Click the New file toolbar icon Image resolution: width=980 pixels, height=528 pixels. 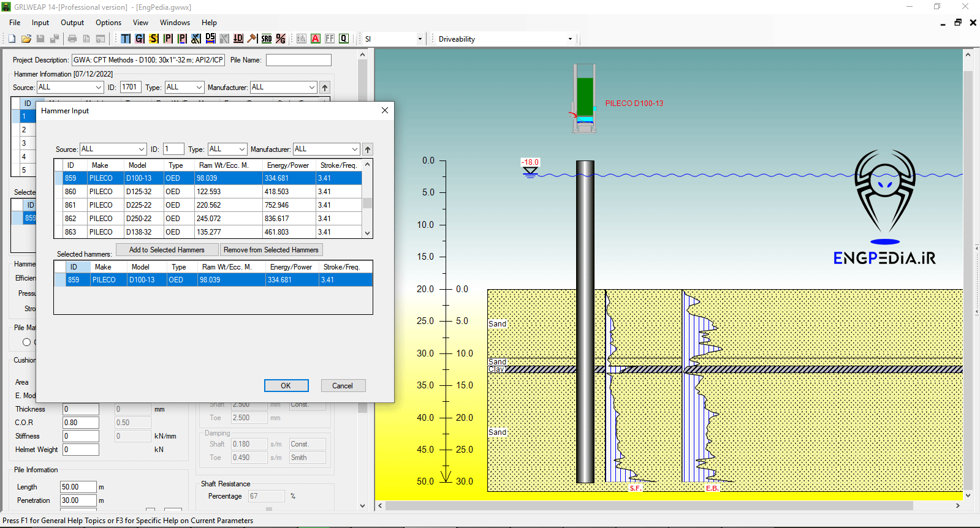click(12, 39)
